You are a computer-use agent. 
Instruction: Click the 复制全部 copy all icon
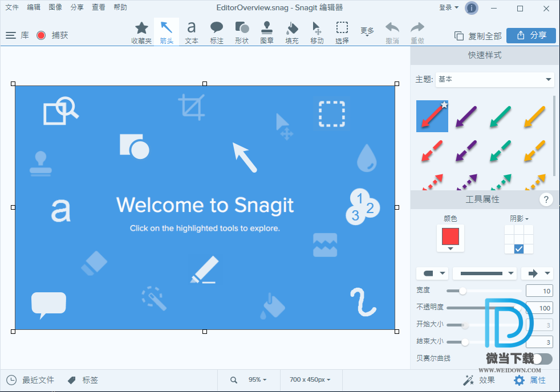click(459, 36)
